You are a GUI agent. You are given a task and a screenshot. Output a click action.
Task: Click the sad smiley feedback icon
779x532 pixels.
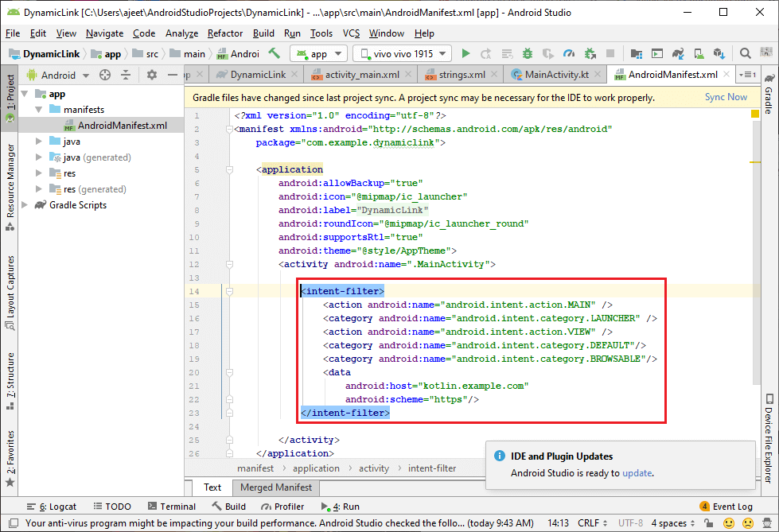tap(748, 523)
